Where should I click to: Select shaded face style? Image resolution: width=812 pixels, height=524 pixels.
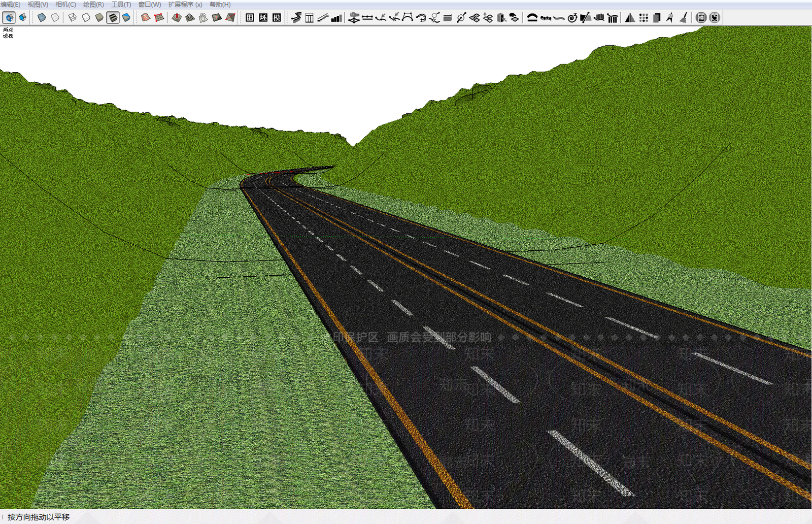tap(99, 18)
